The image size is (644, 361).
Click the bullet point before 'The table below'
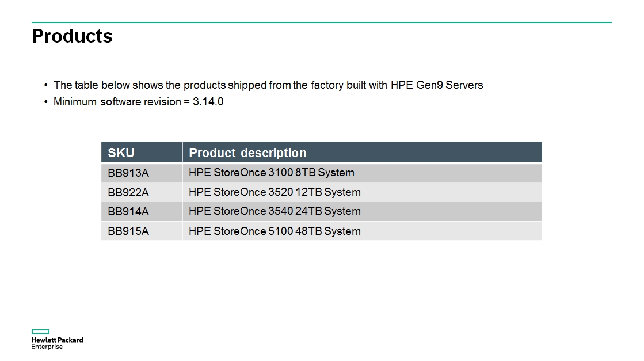point(45,85)
